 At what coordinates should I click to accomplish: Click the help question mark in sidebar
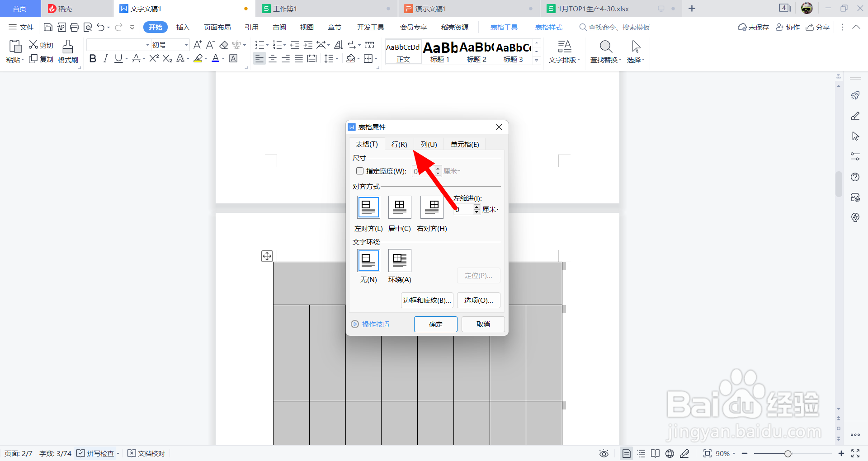(x=855, y=177)
